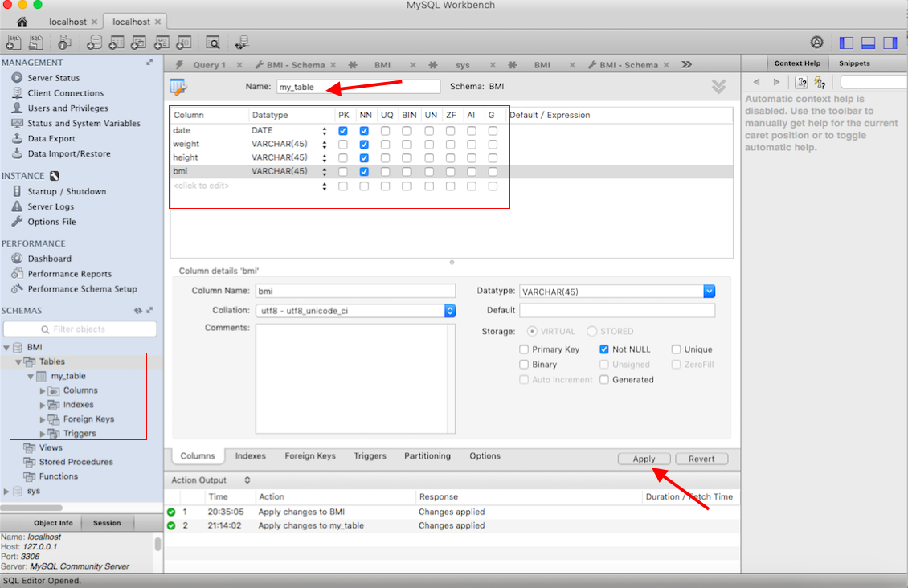The width and height of the screenshot is (908, 588).
Task: Collapse table editor header double chevron
Action: (718, 86)
